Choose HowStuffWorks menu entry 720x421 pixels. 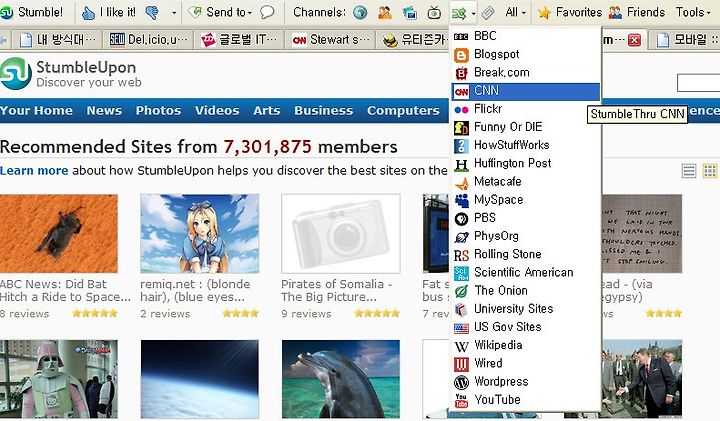pos(526,145)
